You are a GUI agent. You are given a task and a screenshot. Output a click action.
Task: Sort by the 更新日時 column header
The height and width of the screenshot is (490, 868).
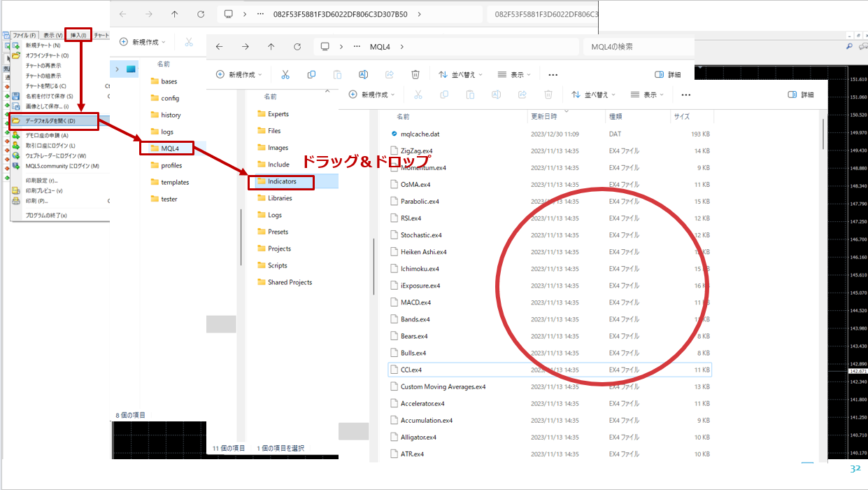click(543, 117)
